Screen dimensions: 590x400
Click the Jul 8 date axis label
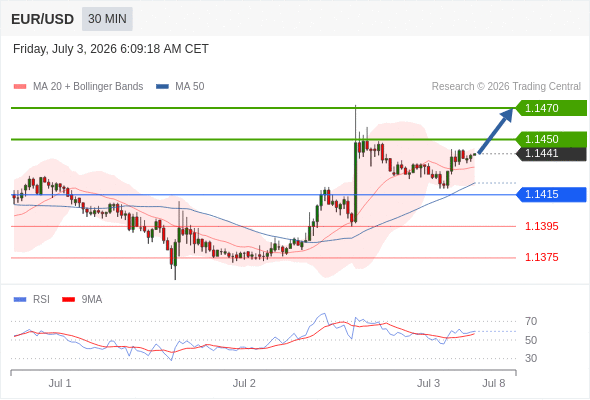(x=494, y=383)
